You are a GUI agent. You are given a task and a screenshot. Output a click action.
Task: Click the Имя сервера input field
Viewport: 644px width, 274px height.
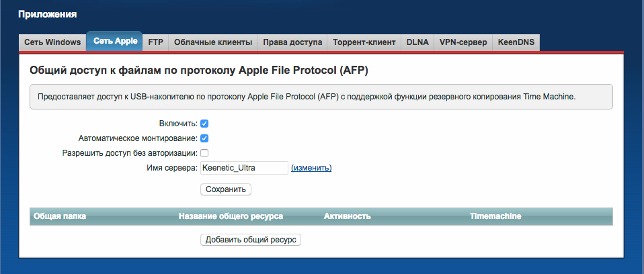click(244, 168)
